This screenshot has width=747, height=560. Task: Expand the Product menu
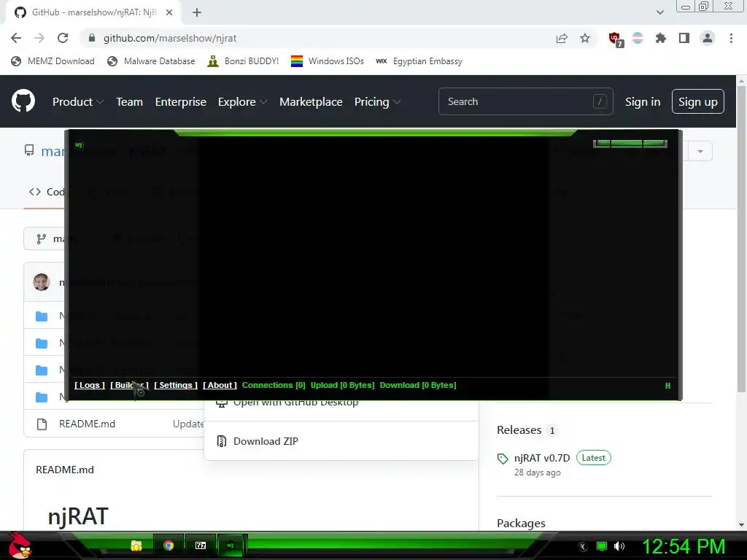point(77,102)
